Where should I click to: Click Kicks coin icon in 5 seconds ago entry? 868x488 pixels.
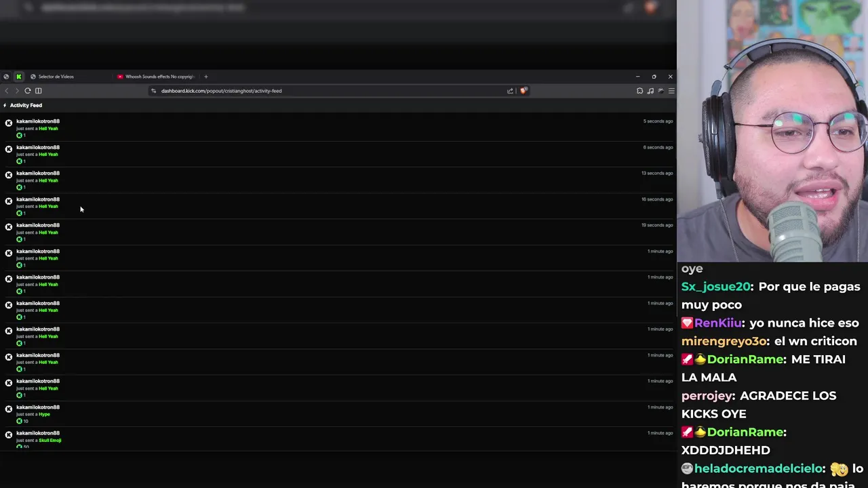pyautogui.click(x=20, y=136)
